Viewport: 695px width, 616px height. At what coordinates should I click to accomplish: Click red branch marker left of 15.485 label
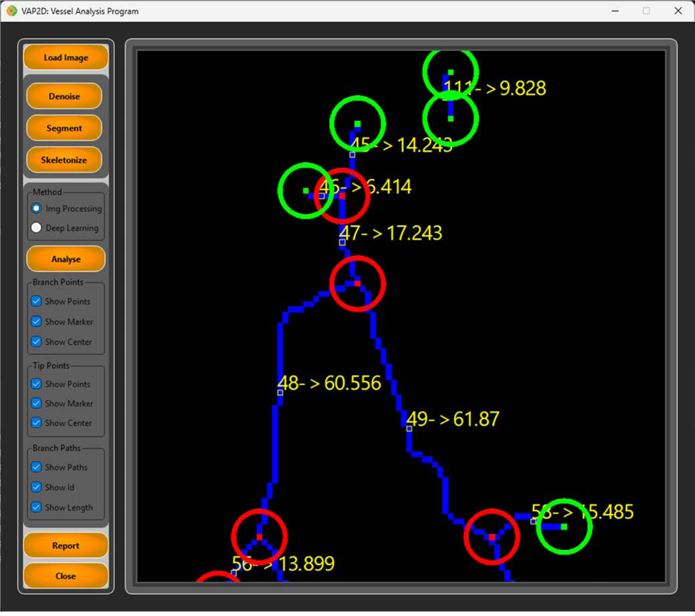pyautogui.click(x=492, y=537)
